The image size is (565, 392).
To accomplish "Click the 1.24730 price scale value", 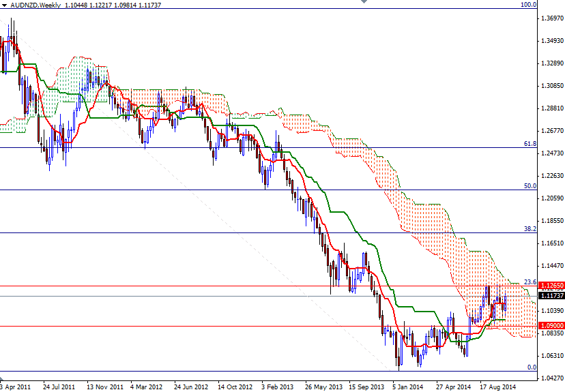I will pos(552,153).
